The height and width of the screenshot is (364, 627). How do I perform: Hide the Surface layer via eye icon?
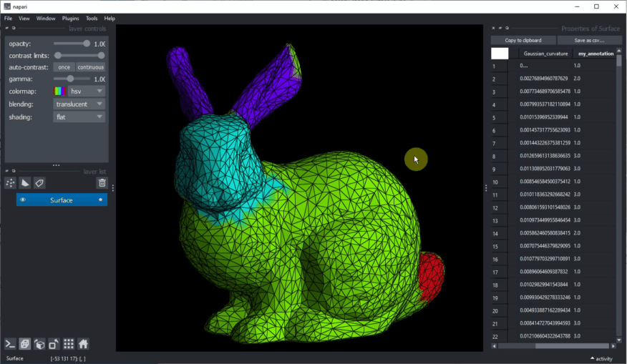pos(23,200)
